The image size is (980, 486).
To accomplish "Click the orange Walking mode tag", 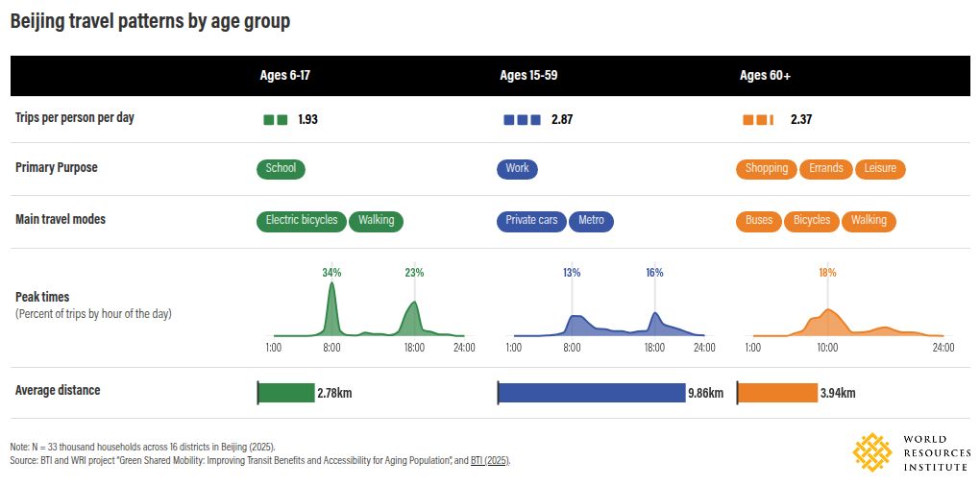I will click(x=869, y=221).
